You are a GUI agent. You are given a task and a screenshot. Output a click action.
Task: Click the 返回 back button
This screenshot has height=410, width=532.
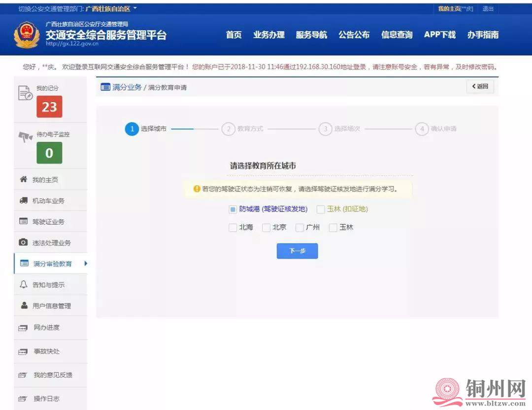coord(480,86)
